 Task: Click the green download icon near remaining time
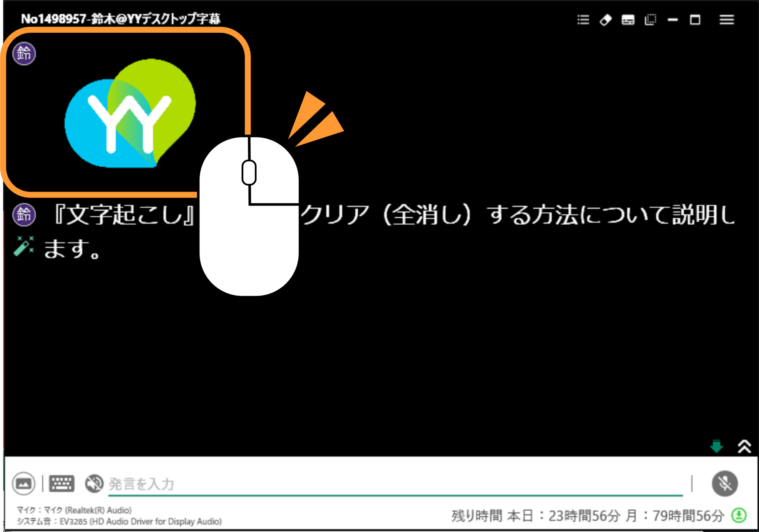coord(739,515)
